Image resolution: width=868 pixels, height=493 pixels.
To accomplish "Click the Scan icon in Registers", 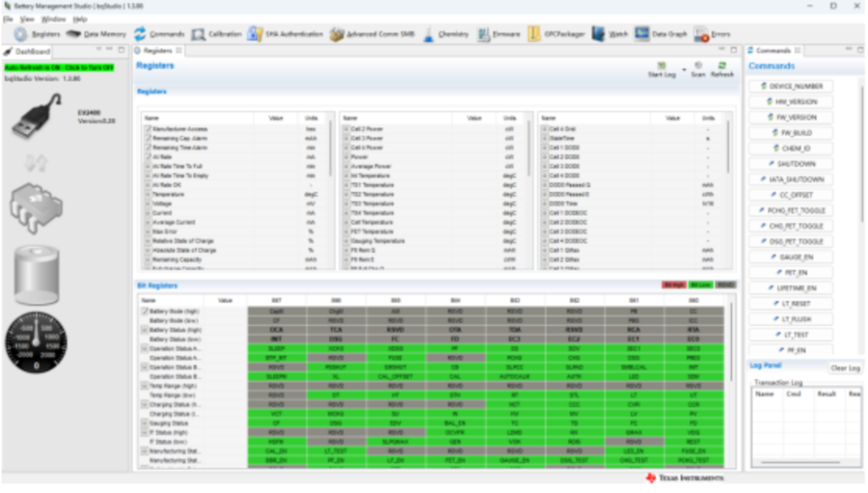I will 698,65.
